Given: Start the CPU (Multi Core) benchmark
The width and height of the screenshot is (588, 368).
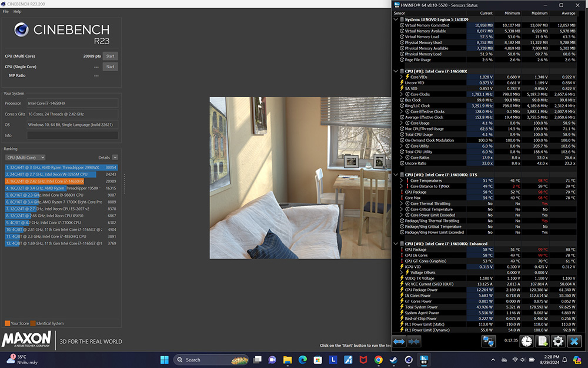Looking at the screenshot, I should pyautogui.click(x=111, y=56).
